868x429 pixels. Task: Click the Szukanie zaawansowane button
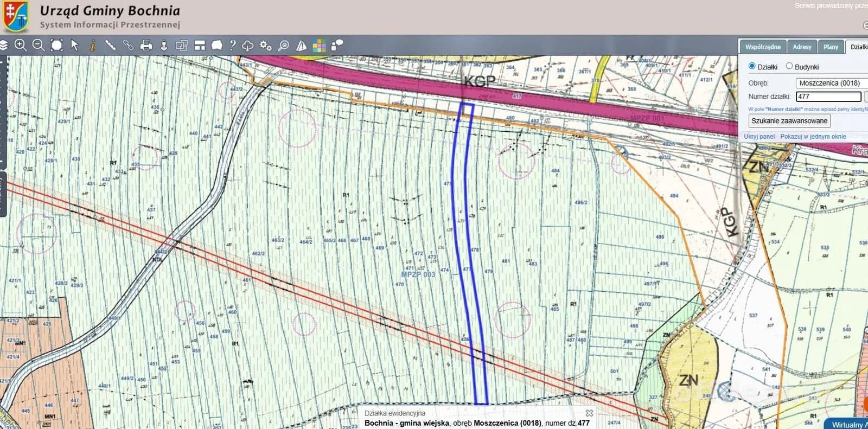pyautogui.click(x=789, y=121)
